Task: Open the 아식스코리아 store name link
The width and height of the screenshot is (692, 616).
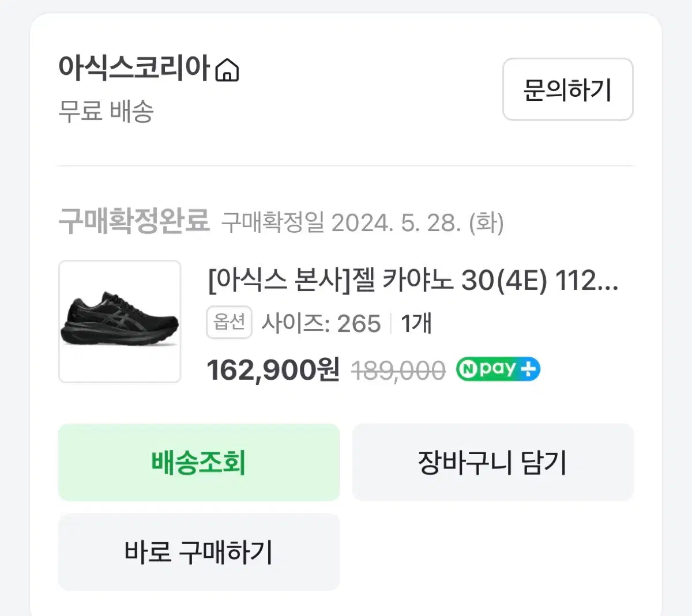Action: (x=134, y=68)
